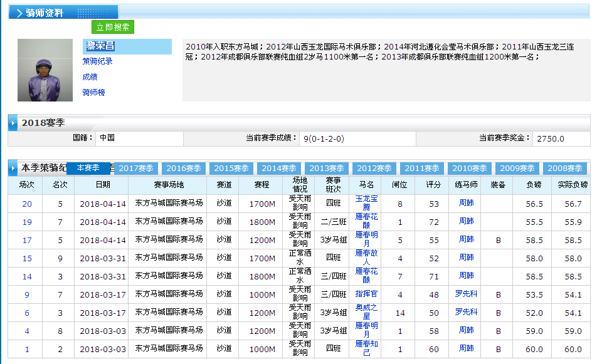Image resolution: width=597 pixels, height=364 pixels.
Task: Open the 骑师榜 rankings link
Action: [x=93, y=93]
